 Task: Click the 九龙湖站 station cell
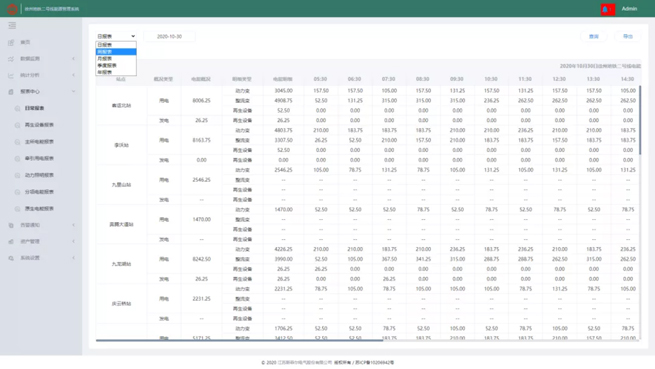coord(121,264)
